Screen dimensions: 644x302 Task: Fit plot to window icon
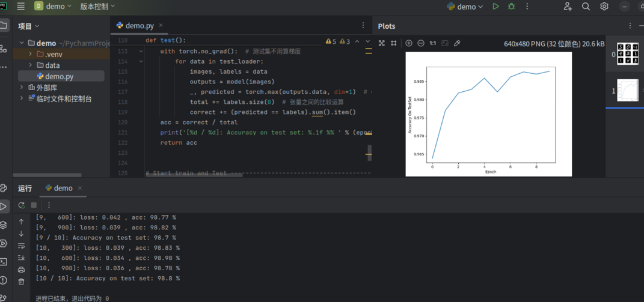(x=382, y=43)
